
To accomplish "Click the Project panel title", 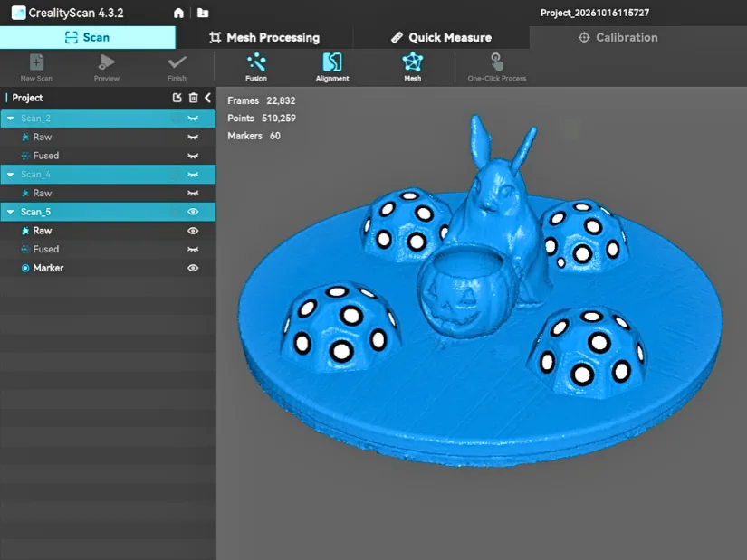I will click(x=27, y=98).
